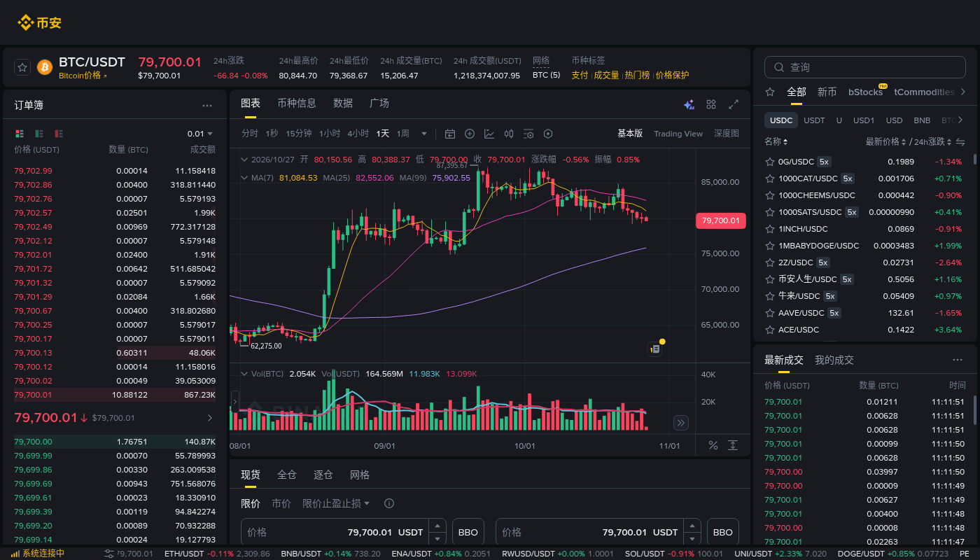Collapse the candle OHLC info row
980x560 pixels.
click(x=244, y=160)
